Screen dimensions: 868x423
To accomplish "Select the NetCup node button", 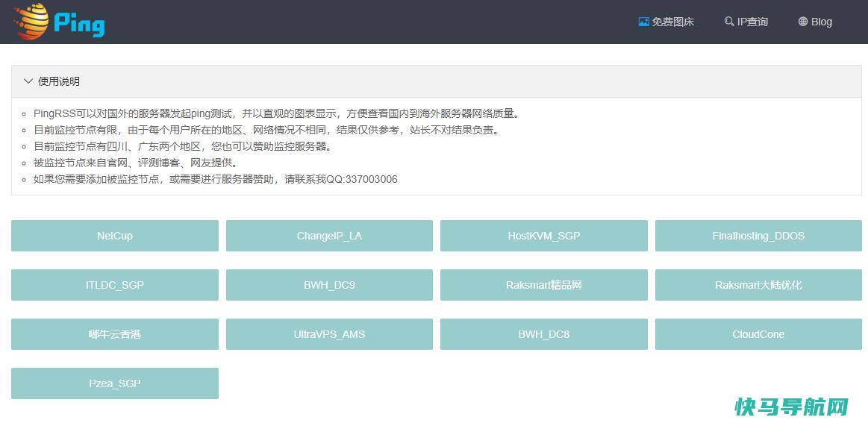I will pyautogui.click(x=115, y=236).
